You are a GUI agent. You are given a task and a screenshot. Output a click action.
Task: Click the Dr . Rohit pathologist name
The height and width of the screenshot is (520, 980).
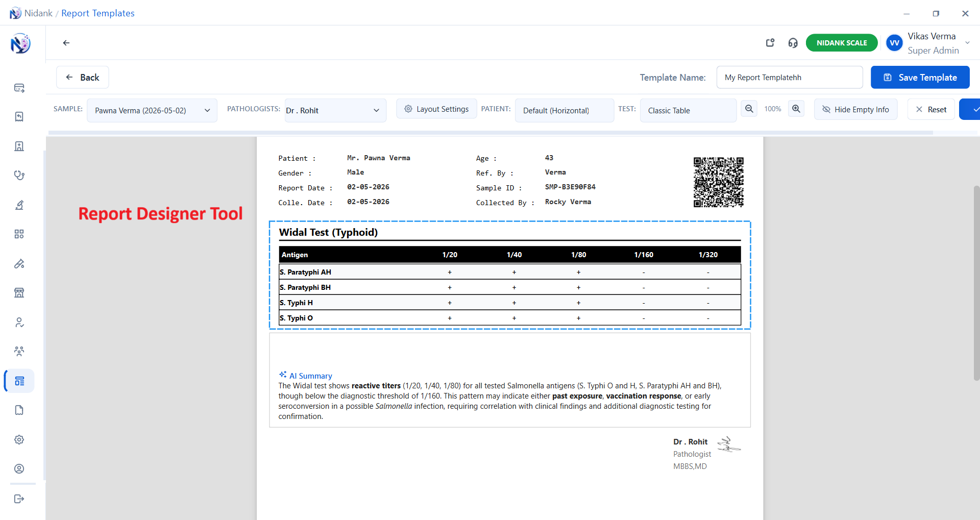point(690,442)
